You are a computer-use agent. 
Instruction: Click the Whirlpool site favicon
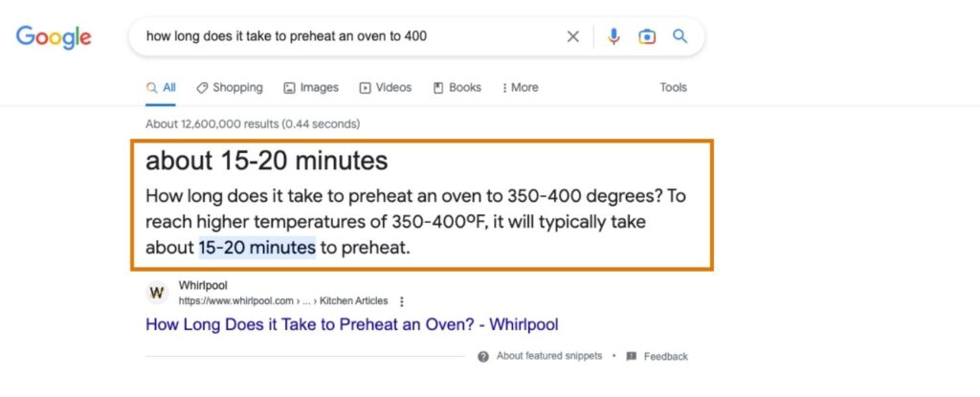158,293
